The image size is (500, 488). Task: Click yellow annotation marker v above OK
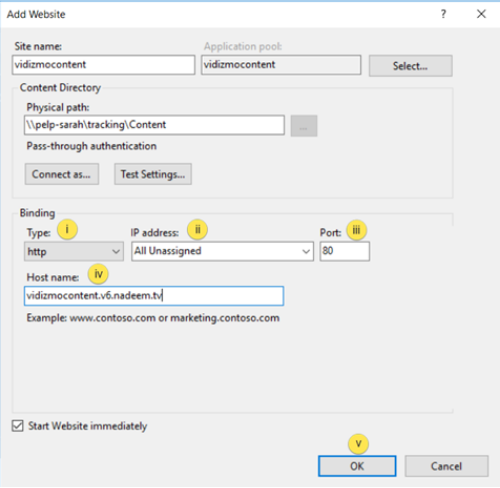pyautogui.click(x=358, y=444)
